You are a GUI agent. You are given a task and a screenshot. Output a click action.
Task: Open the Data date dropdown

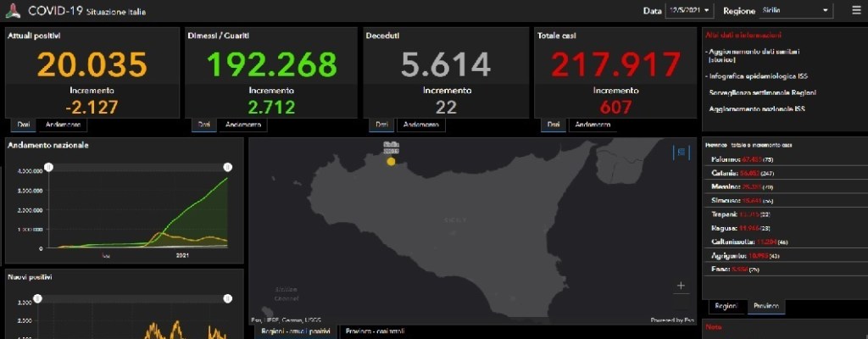pos(689,11)
